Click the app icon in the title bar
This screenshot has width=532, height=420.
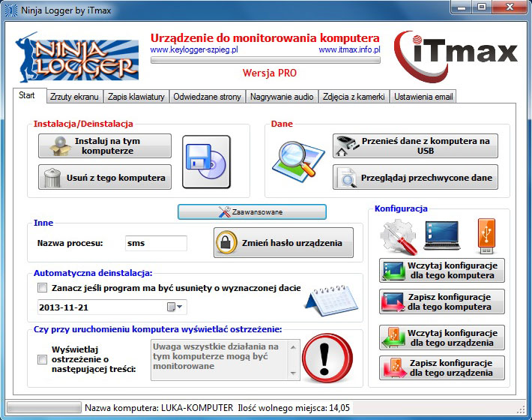[x=10, y=10]
